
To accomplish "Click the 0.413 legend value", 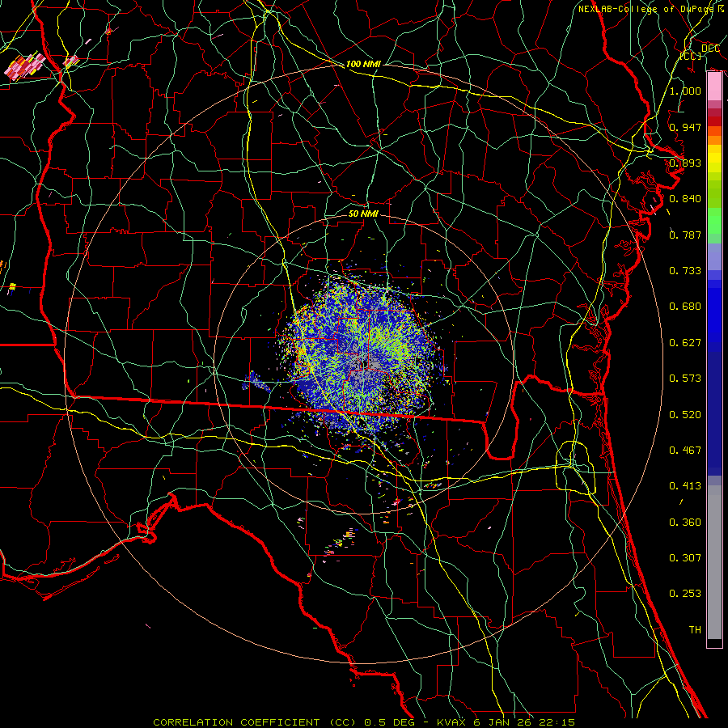I will pyautogui.click(x=685, y=486).
